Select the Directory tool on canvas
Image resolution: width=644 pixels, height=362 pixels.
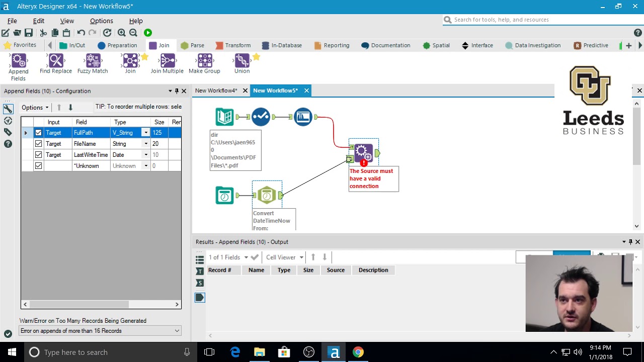[224, 117]
